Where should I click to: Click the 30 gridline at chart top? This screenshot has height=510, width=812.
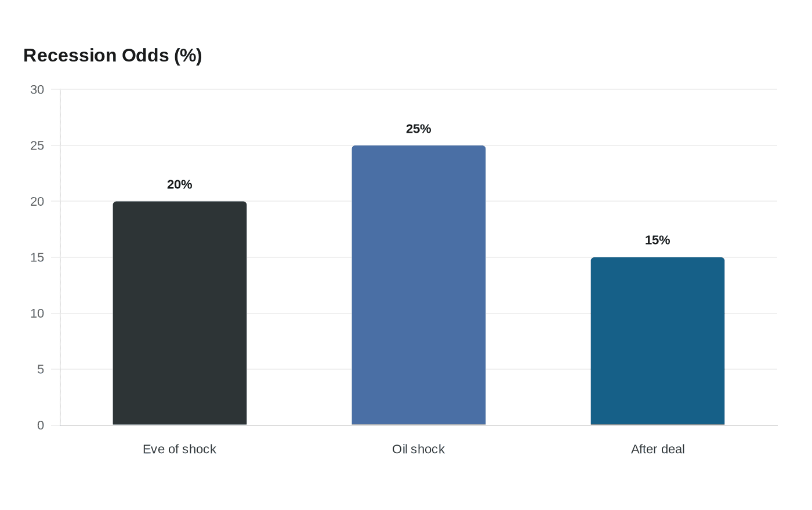pos(419,89)
